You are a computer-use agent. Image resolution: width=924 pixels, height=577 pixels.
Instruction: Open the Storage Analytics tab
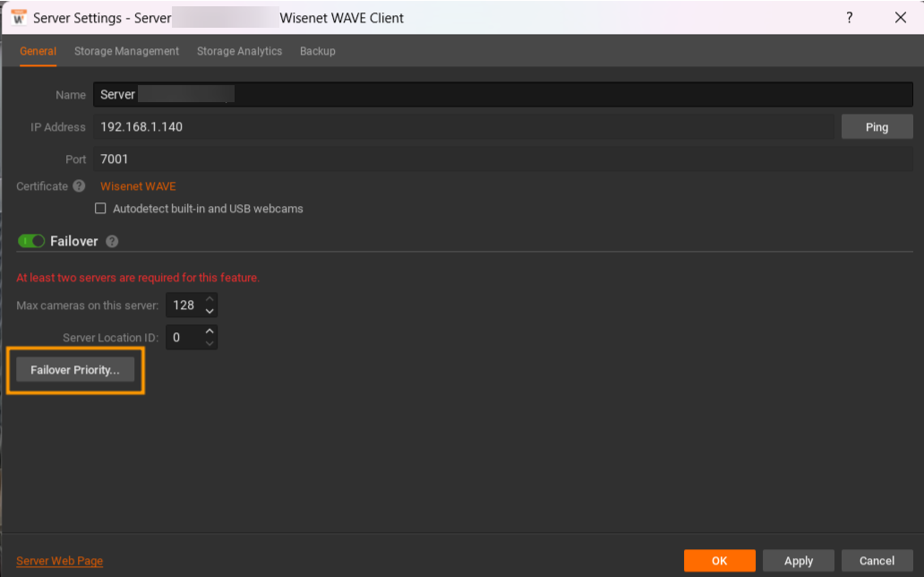pos(239,51)
